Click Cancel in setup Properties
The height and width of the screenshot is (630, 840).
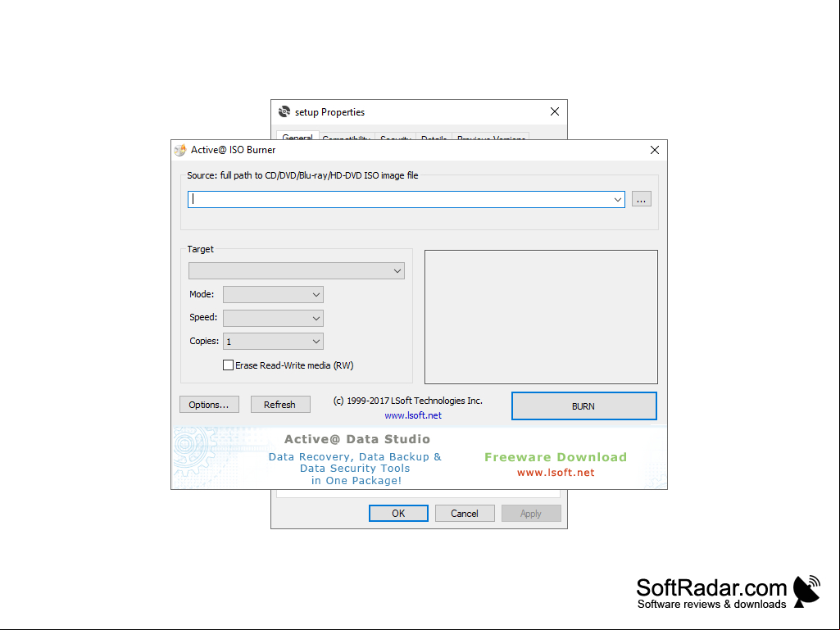(465, 513)
